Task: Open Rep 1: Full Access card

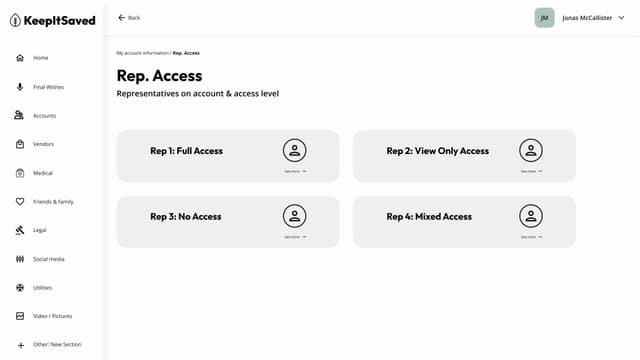Action: point(228,156)
